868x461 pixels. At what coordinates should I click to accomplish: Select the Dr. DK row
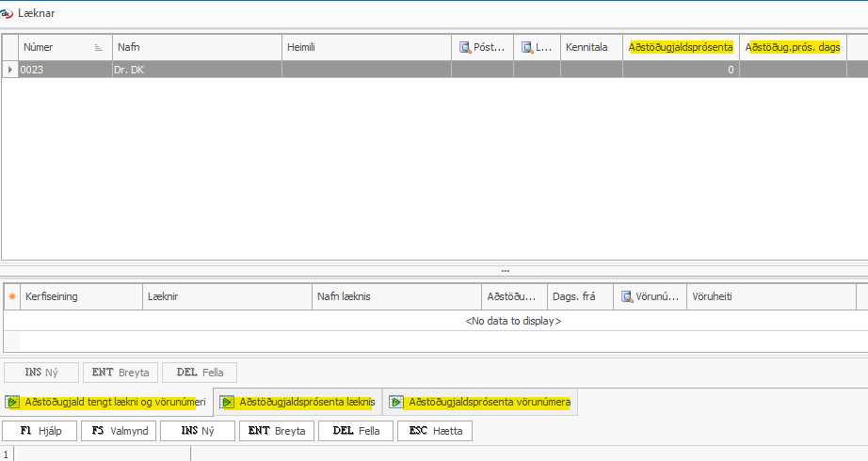point(188,69)
